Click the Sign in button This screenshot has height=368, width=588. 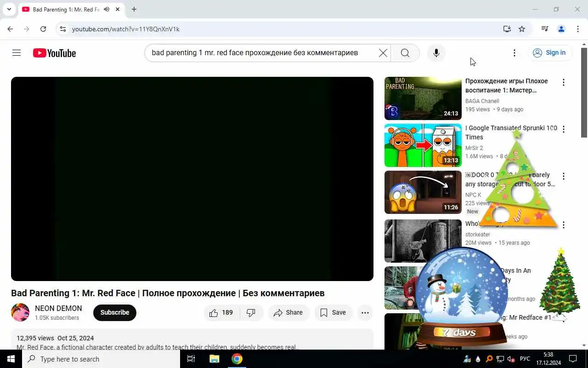tap(550, 53)
